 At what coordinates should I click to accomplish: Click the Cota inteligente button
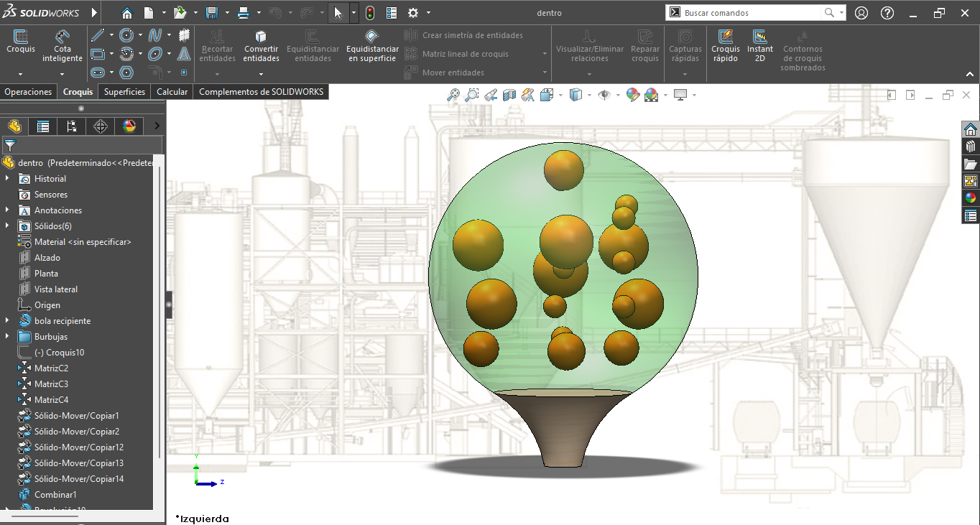coord(63,46)
